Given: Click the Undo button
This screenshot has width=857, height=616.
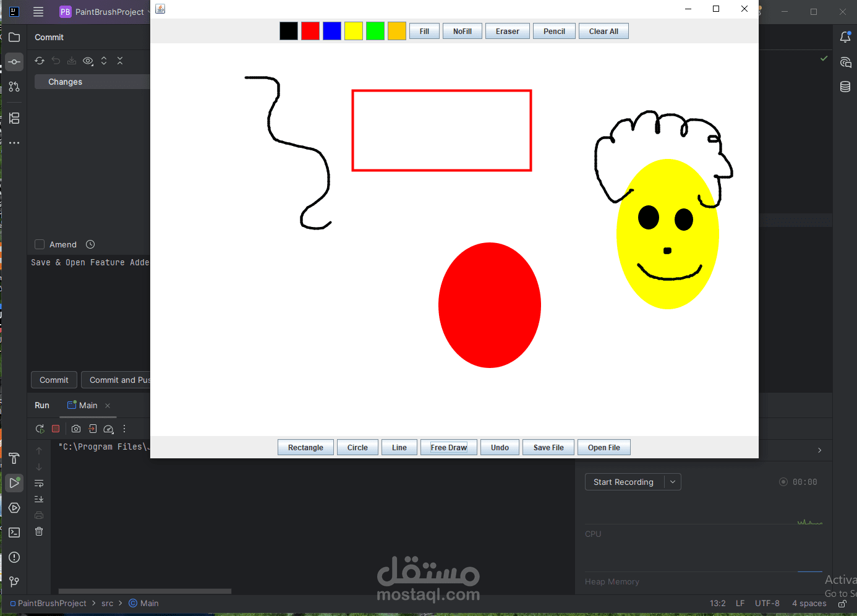Looking at the screenshot, I should coord(500,447).
